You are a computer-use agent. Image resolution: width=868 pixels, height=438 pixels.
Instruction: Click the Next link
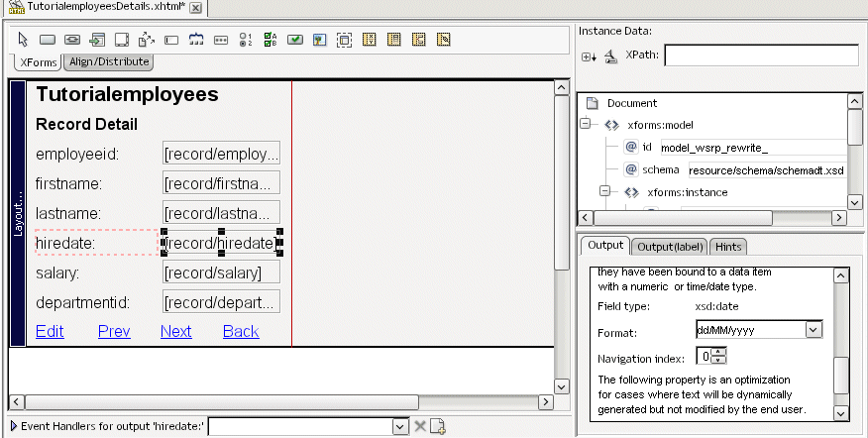176,331
